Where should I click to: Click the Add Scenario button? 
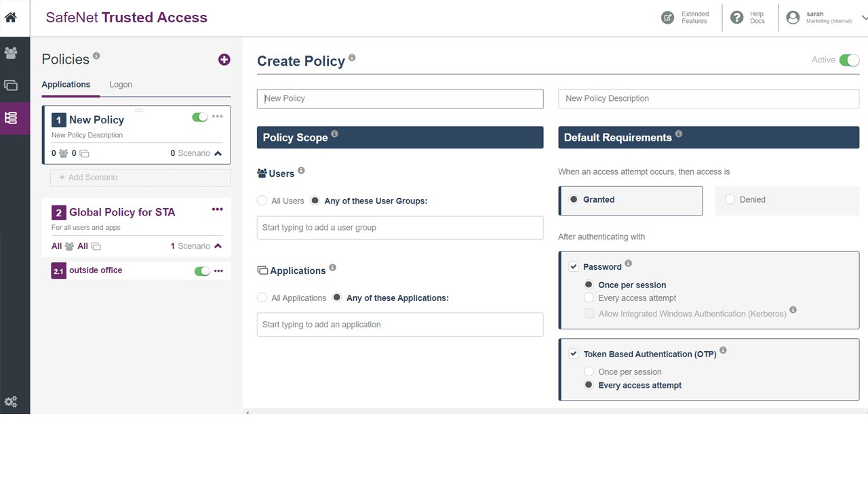[140, 178]
